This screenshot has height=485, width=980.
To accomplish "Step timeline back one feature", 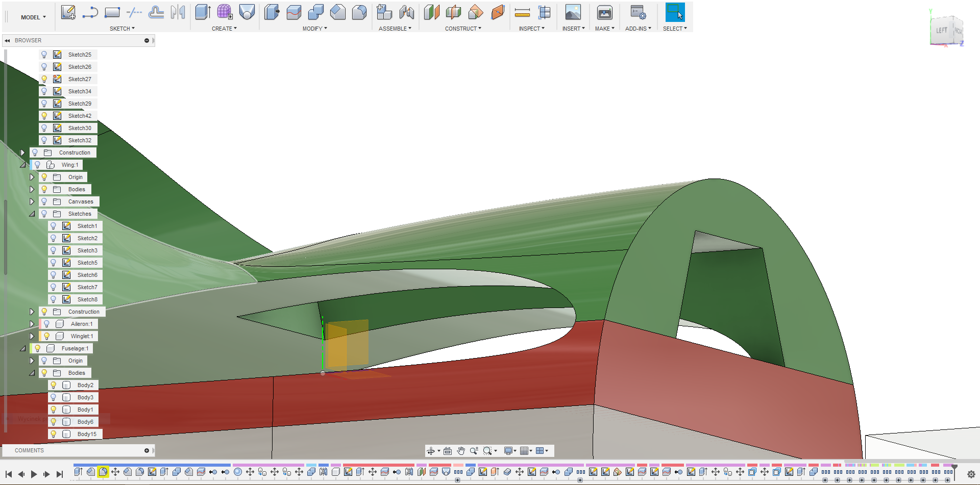I will tap(21, 474).
